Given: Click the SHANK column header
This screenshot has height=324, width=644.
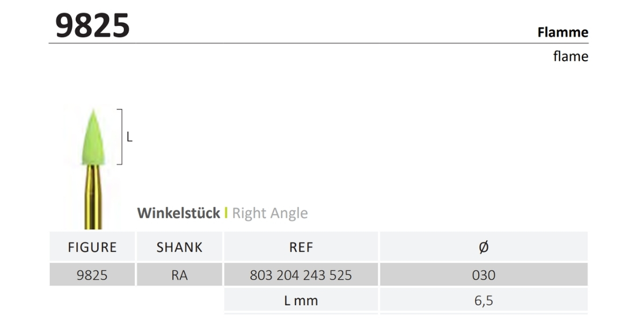Looking at the screenshot, I should [179, 247].
